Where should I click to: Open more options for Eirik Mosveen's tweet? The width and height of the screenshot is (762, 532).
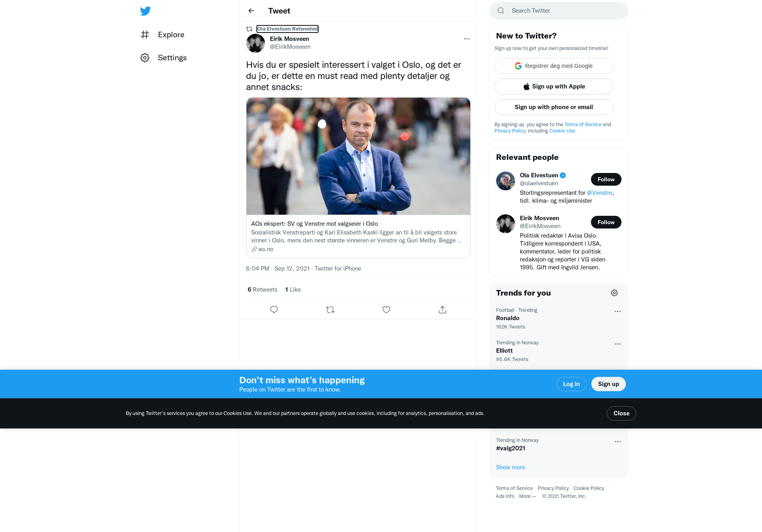pyautogui.click(x=467, y=39)
